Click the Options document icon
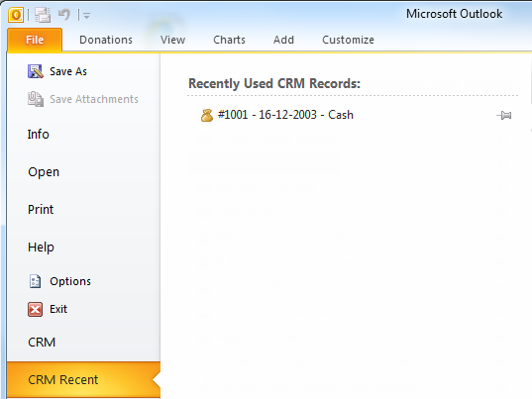The height and width of the screenshot is (399, 532). tap(35, 281)
